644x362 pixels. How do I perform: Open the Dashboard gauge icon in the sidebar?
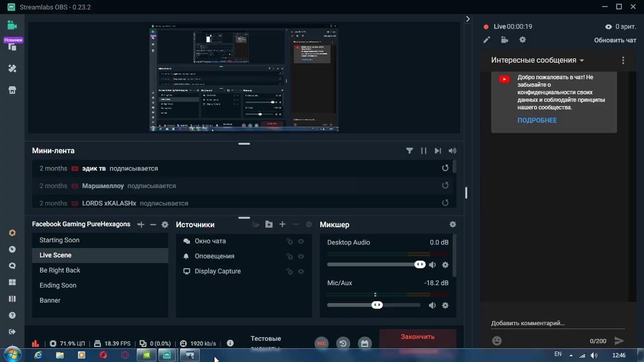[13, 249]
